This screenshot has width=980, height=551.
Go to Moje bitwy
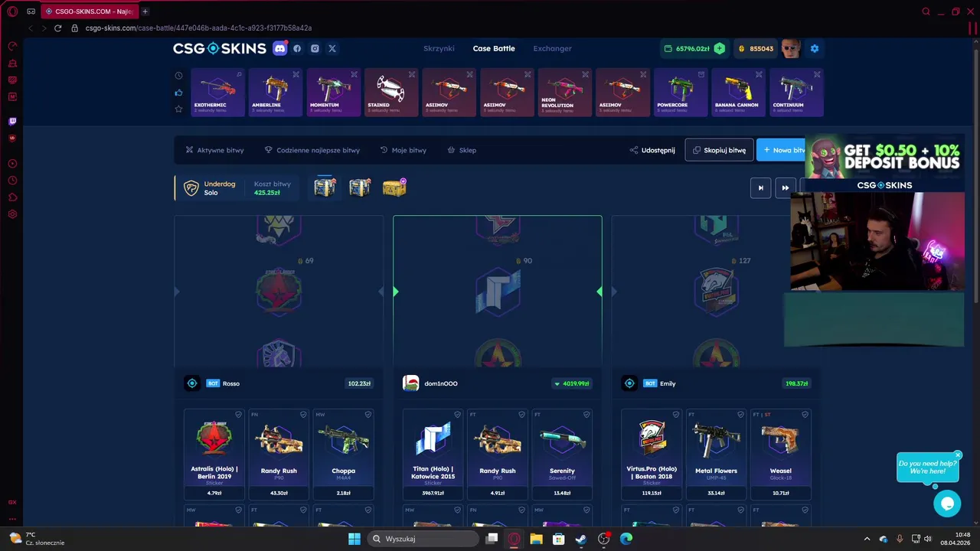click(x=403, y=150)
